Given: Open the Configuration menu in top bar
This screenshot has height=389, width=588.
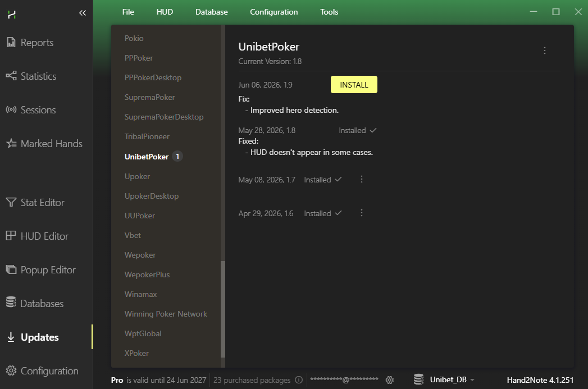Looking at the screenshot, I should (x=274, y=12).
